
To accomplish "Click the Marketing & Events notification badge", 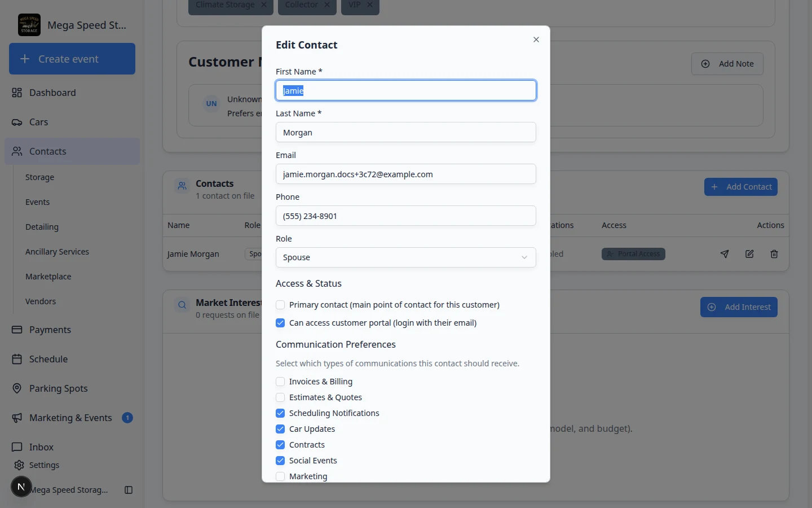I will (127, 418).
